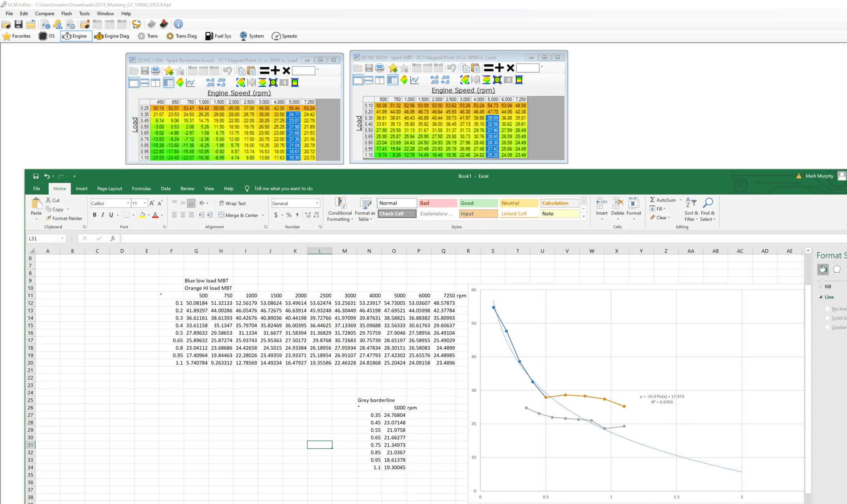Click the value box in Spark MBT window toolbar
Image resolution: width=847 pixels, height=504 pixels.
click(x=528, y=68)
